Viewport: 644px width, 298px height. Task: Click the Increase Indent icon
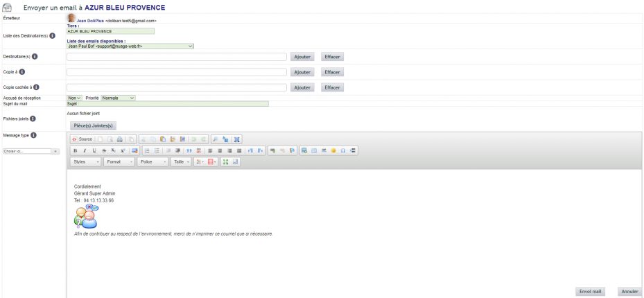click(x=178, y=150)
